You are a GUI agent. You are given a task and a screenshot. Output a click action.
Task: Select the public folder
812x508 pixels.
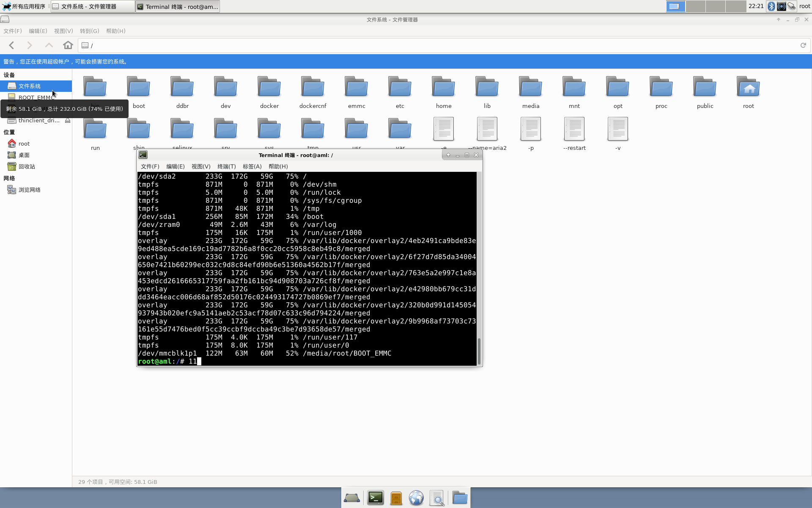coord(705,93)
